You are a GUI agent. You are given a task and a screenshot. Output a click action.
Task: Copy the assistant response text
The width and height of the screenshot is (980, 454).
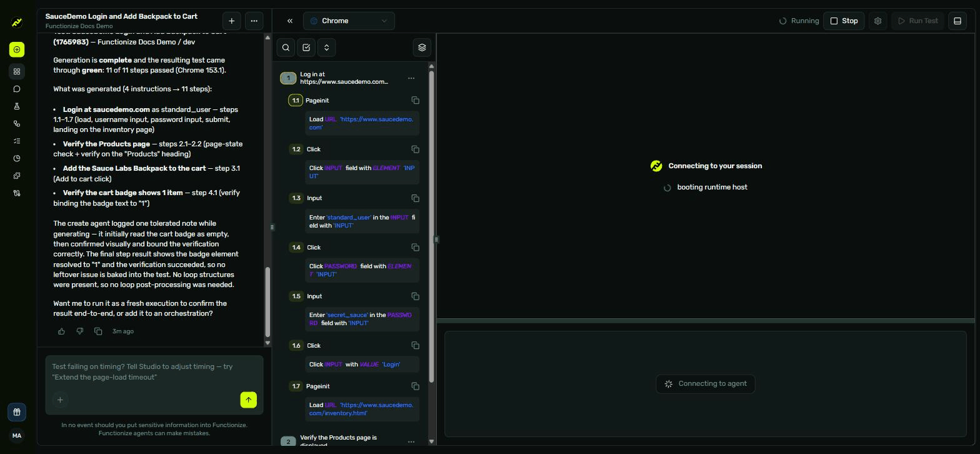pos(98,331)
